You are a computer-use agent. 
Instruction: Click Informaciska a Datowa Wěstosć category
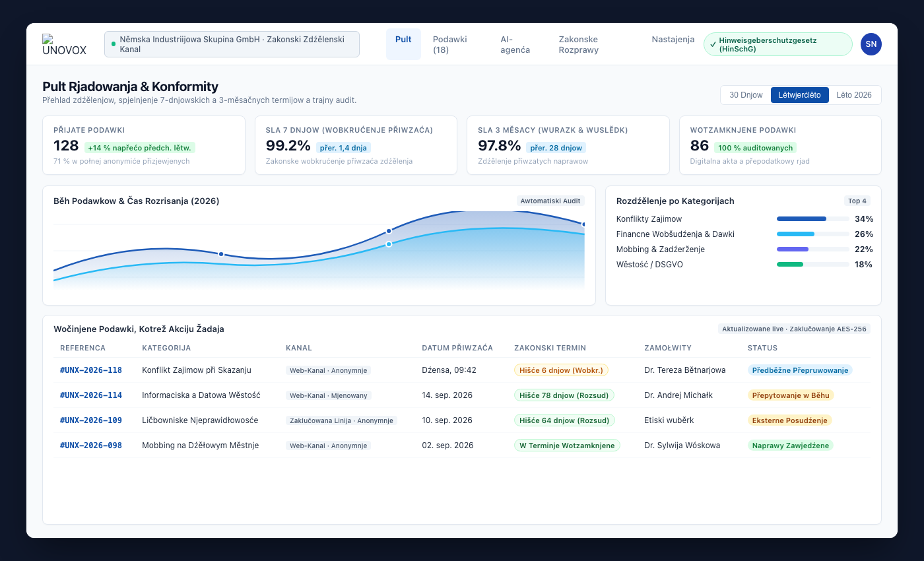pyautogui.click(x=201, y=395)
